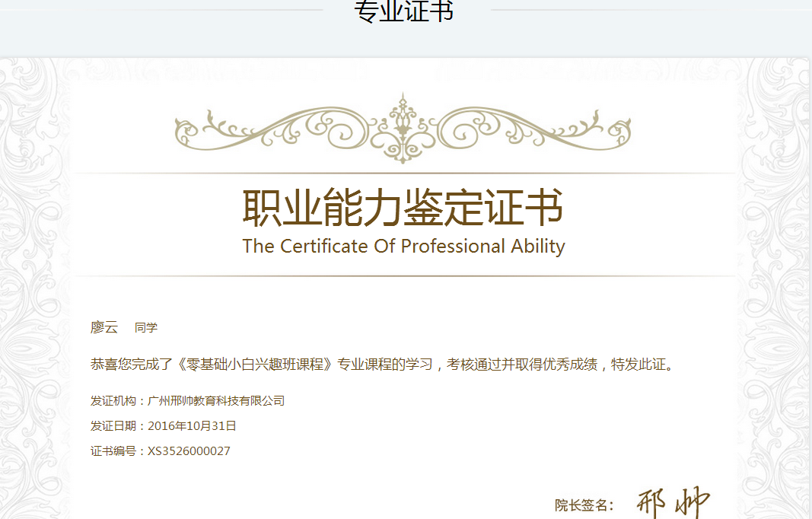
Task: Click the 考核通过并取得优秀成绩 phrase
Action: click(521, 365)
